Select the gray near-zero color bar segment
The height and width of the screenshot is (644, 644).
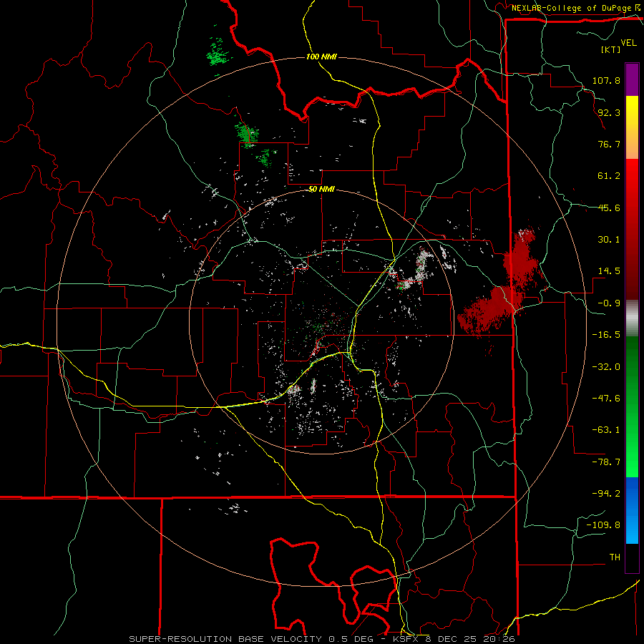(x=632, y=318)
